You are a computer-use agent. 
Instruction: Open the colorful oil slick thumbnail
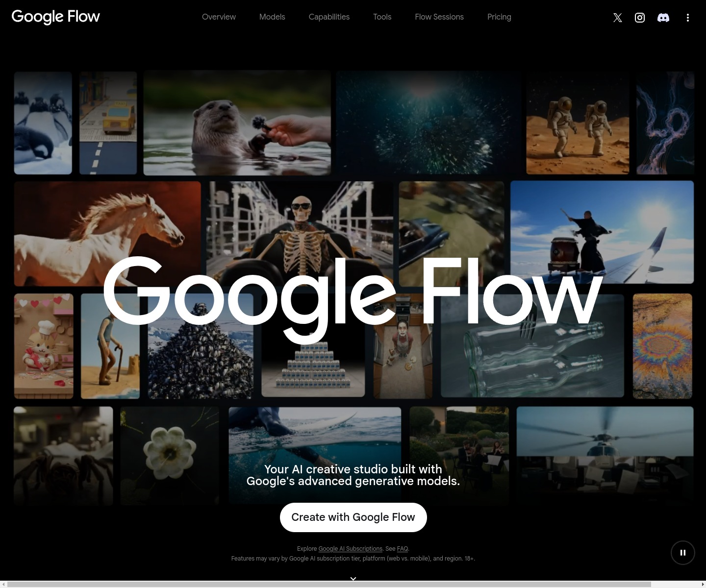click(x=662, y=346)
